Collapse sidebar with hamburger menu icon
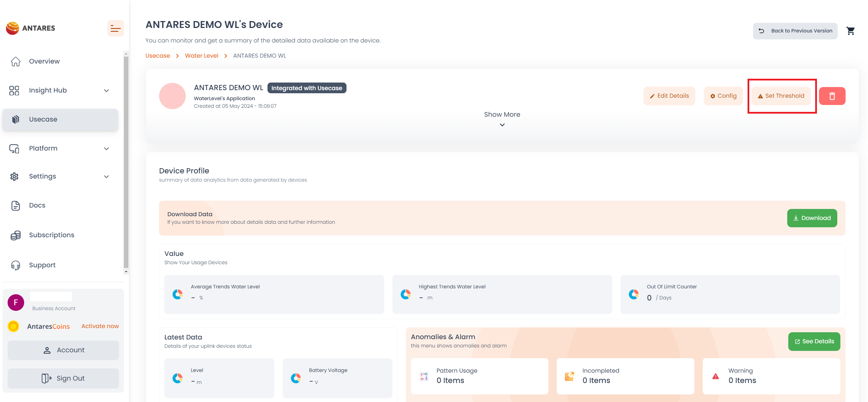The height and width of the screenshot is (402, 868). click(115, 28)
